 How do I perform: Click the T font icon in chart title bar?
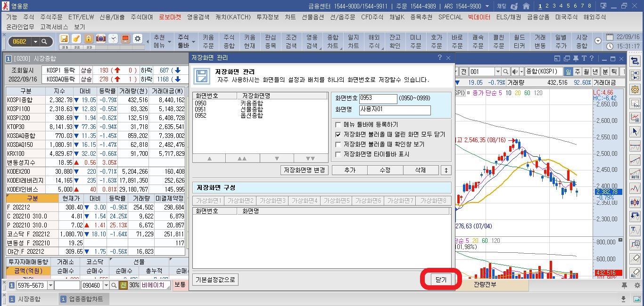584,59
